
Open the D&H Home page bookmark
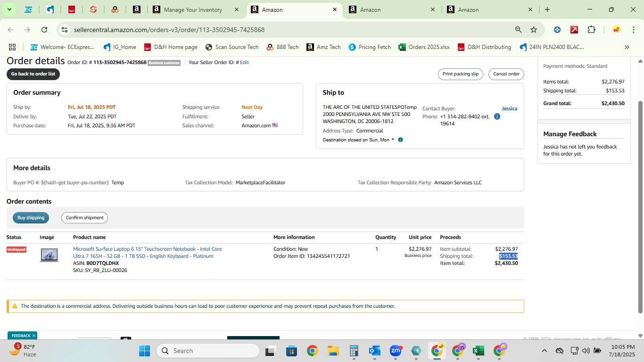(171, 47)
